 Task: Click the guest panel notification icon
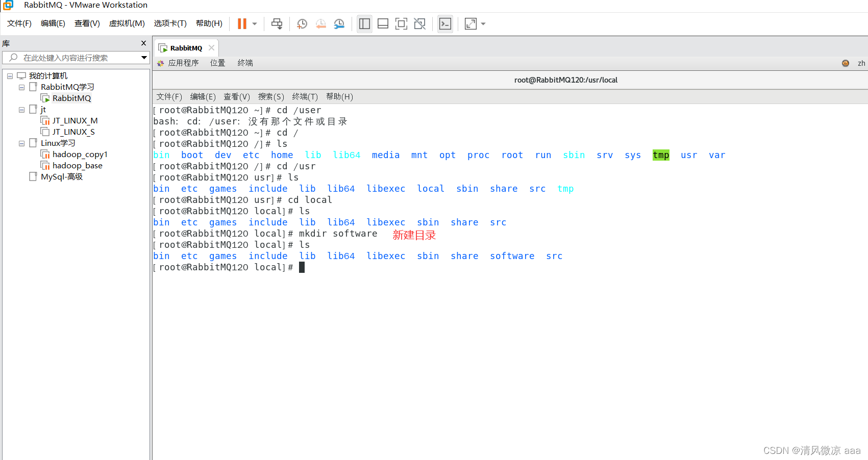(846, 63)
